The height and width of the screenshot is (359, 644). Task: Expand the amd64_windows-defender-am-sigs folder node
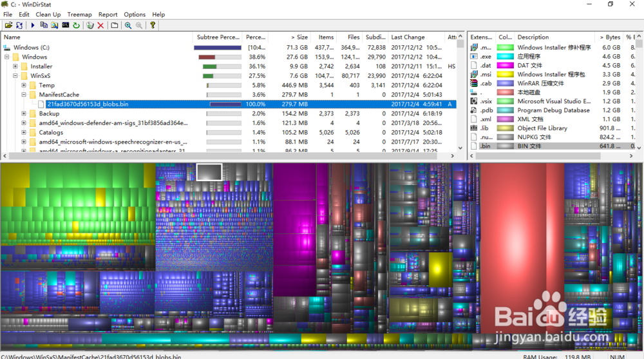tap(24, 123)
